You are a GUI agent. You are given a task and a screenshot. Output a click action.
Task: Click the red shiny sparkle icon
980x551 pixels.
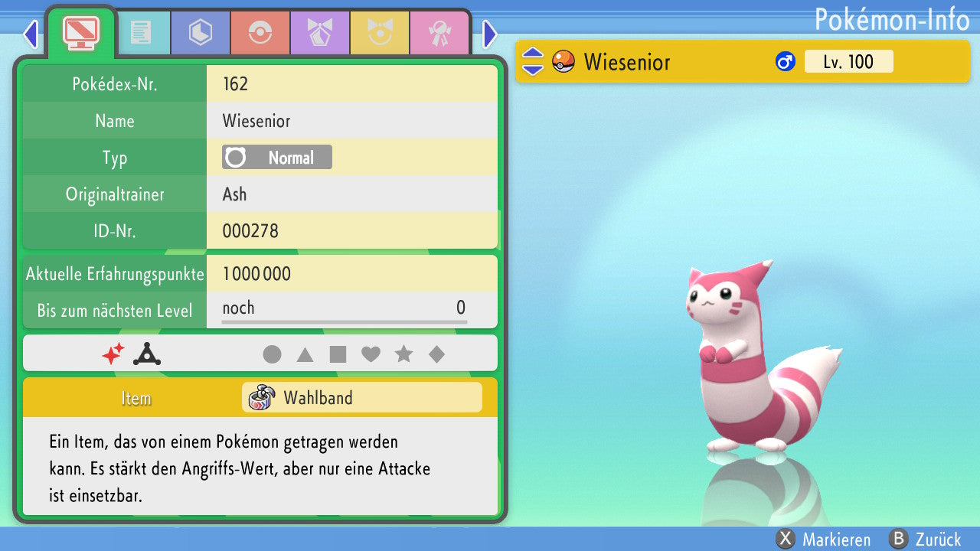pos(113,354)
